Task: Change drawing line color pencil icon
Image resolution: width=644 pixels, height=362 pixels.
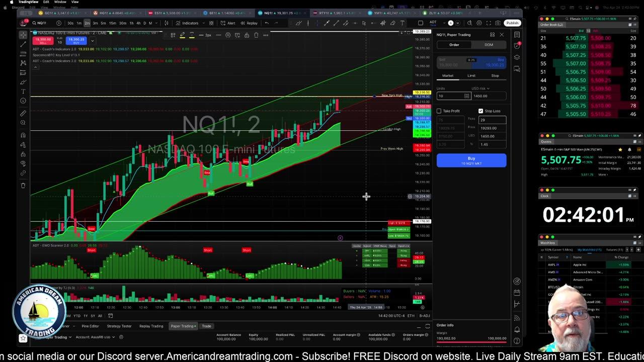Action: [182, 35]
